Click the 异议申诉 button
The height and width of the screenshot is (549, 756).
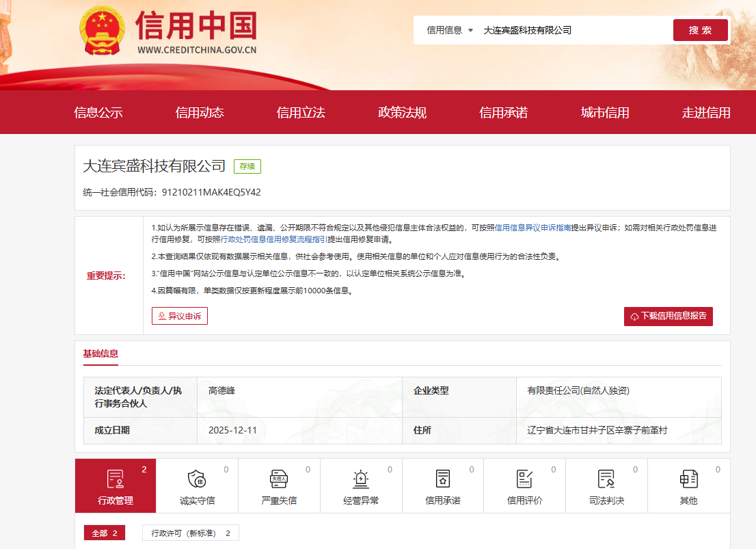179,316
